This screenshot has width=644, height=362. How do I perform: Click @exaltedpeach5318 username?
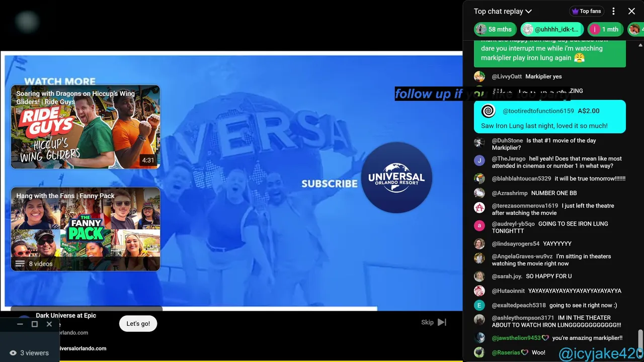pos(519,305)
